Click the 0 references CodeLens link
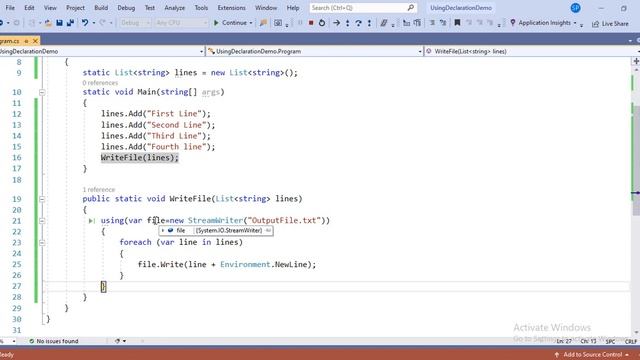 tap(100, 83)
